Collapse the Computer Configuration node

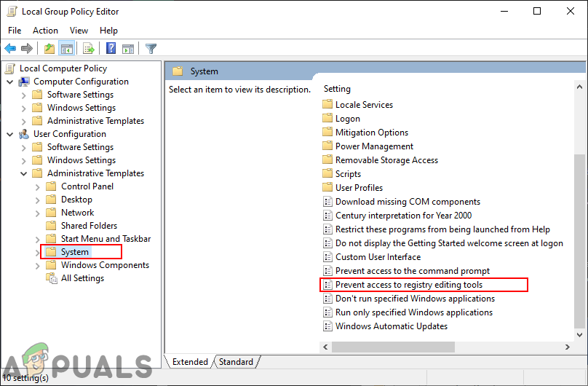click(x=10, y=82)
